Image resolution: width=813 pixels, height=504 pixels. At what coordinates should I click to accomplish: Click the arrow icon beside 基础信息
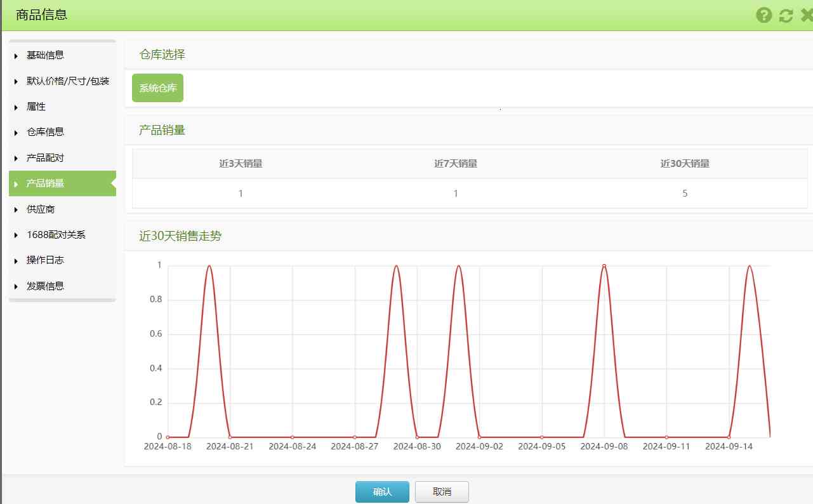click(x=16, y=56)
